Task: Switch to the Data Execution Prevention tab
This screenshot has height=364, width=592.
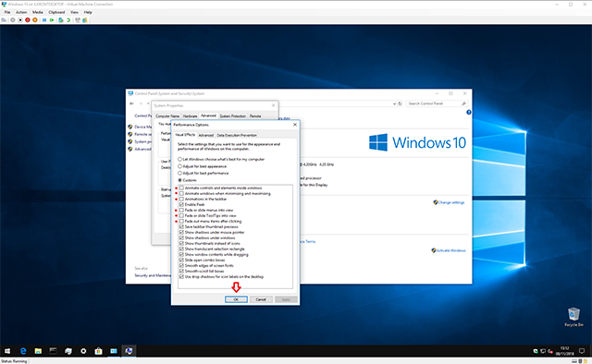Action: (x=237, y=135)
